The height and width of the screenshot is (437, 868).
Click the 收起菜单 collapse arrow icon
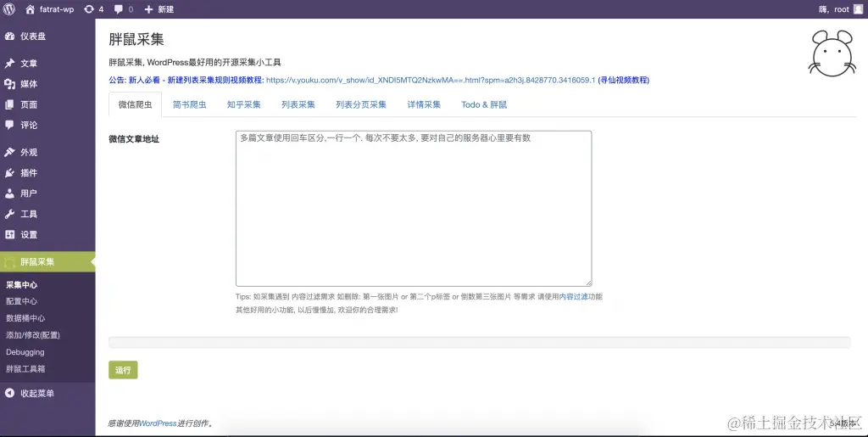point(9,393)
